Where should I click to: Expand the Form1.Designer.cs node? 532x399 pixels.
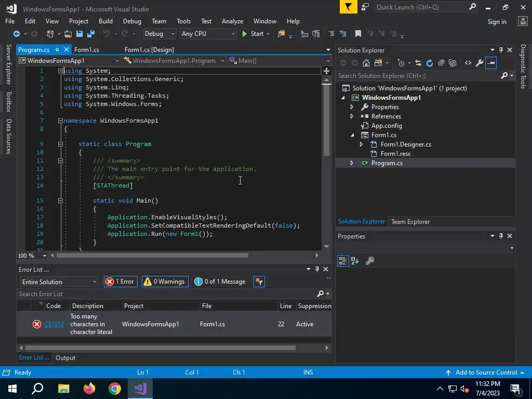(x=362, y=144)
